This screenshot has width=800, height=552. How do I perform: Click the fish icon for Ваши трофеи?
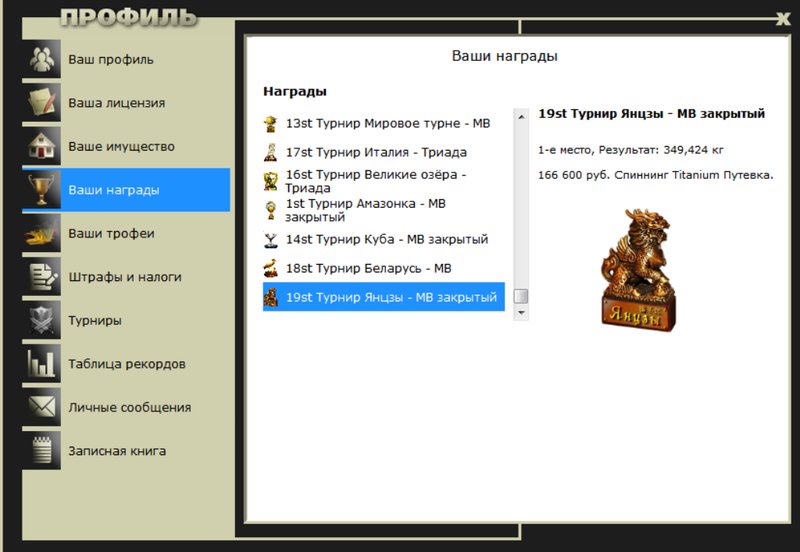click(42, 233)
